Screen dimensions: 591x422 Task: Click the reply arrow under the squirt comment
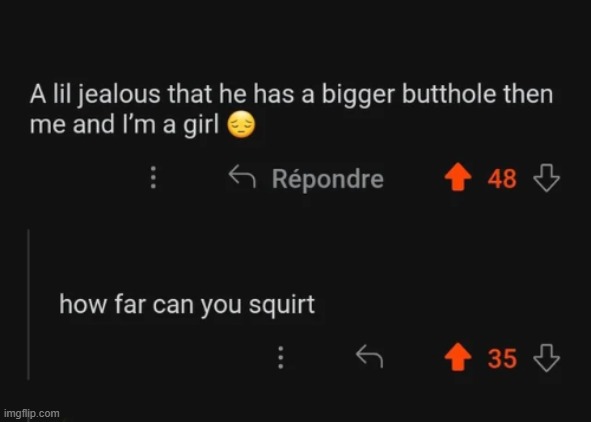pos(369,356)
